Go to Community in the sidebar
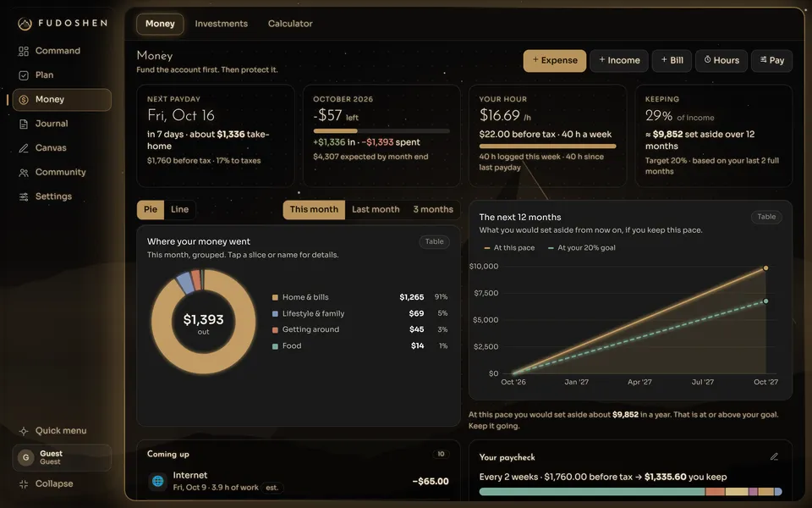 pyautogui.click(x=62, y=173)
